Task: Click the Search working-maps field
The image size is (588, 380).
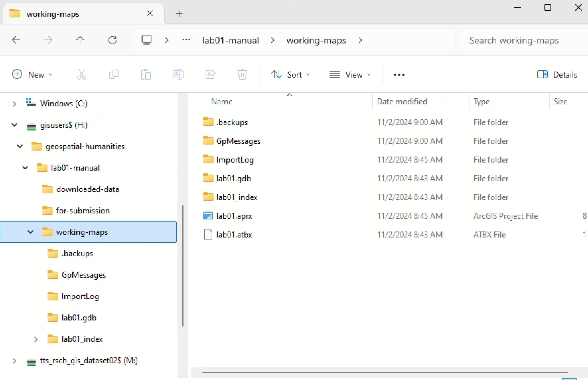Action: (522, 40)
